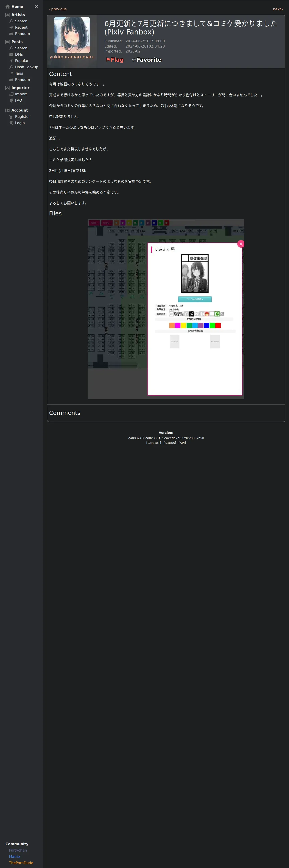Click the teal circle details button in image
Screen dimensions: 289x868
pos(195,299)
